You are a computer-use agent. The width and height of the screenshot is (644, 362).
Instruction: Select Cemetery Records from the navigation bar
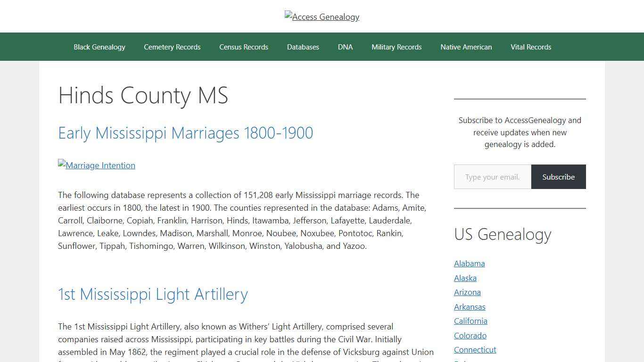tap(172, 47)
